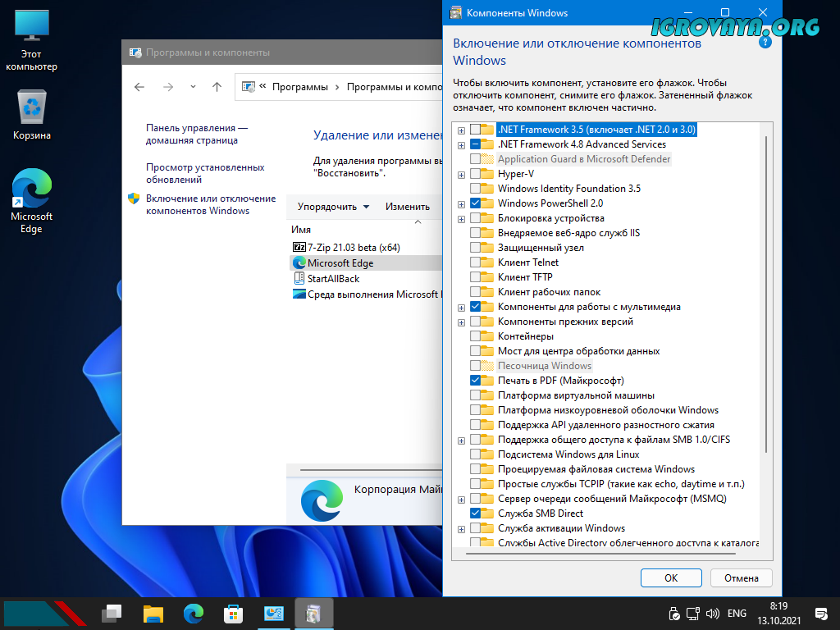Open the notification center icon

820,613
